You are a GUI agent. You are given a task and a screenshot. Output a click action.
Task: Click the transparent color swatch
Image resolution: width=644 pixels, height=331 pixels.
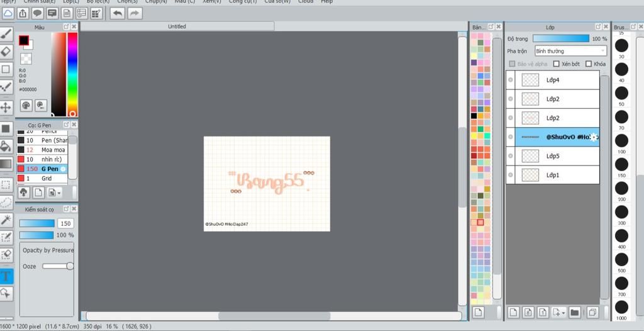[x=26, y=59]
